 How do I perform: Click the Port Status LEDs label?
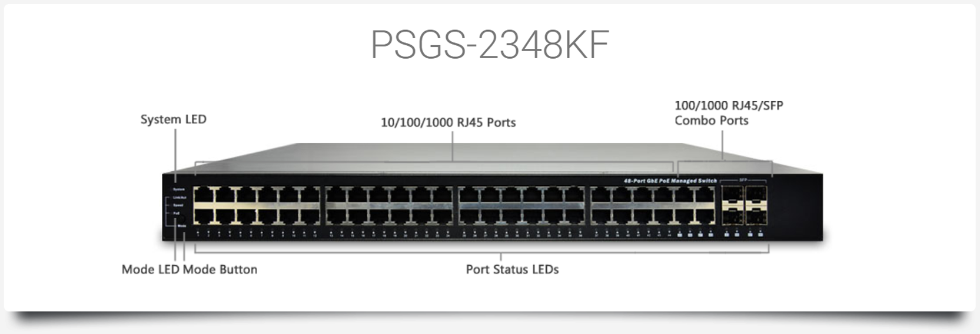[x=512, y=269]
